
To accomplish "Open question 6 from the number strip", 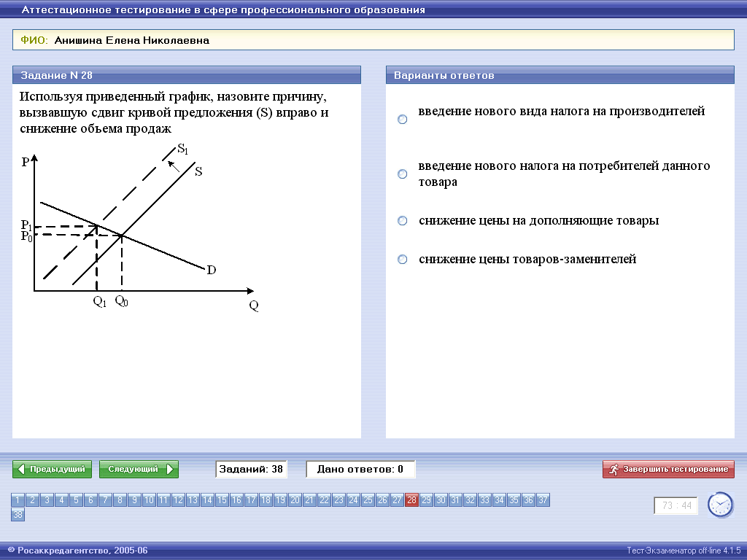I will (x=90, y=500).
